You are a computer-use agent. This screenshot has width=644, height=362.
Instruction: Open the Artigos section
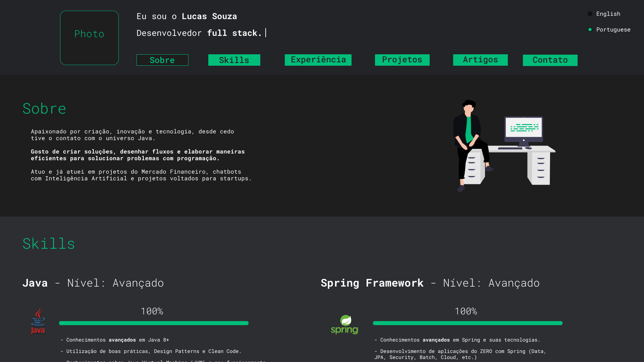480,60
